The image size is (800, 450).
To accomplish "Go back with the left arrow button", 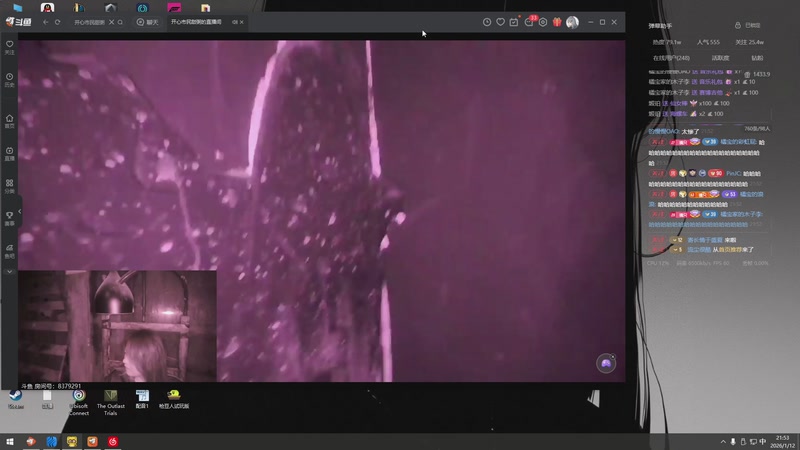I will point(45,22).
